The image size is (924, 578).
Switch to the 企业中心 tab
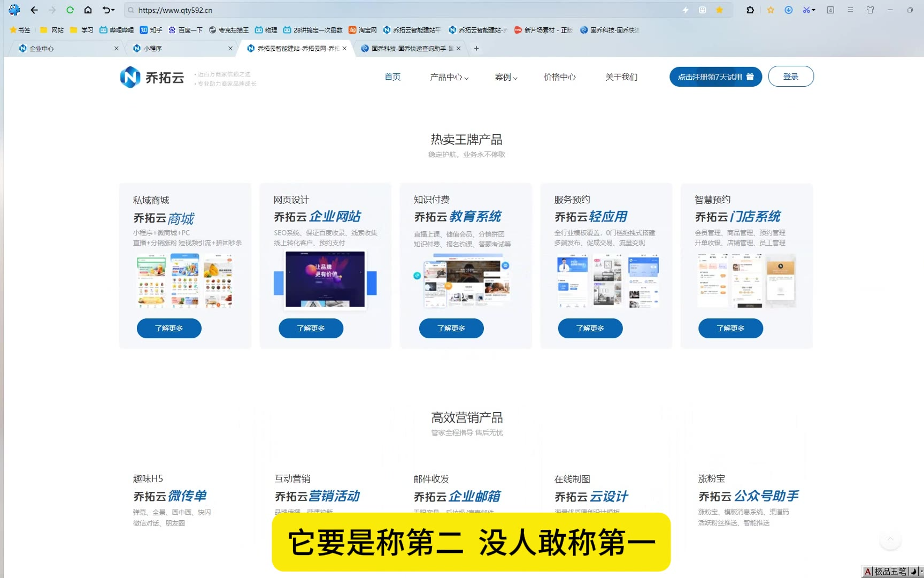[64, 48]
